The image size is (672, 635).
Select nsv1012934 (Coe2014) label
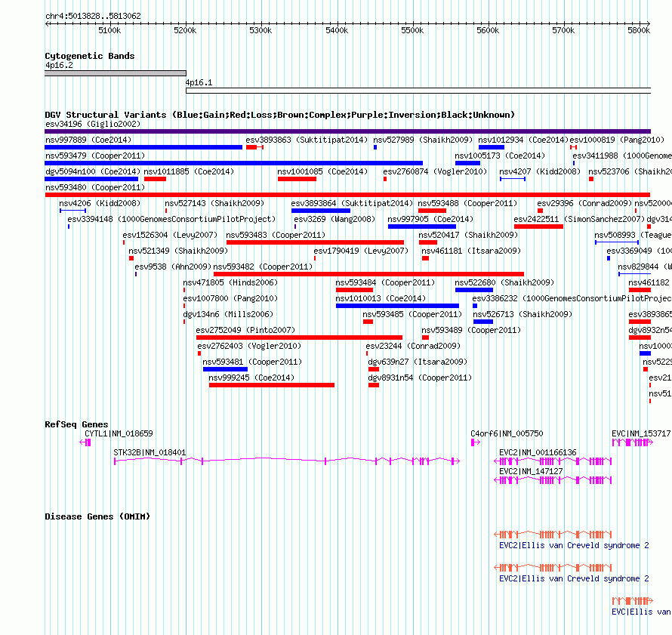tap(523, 140)
